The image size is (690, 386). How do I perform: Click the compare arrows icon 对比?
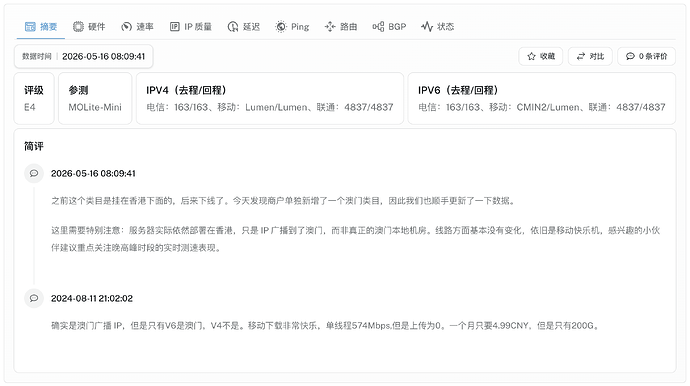coord(581,56)
